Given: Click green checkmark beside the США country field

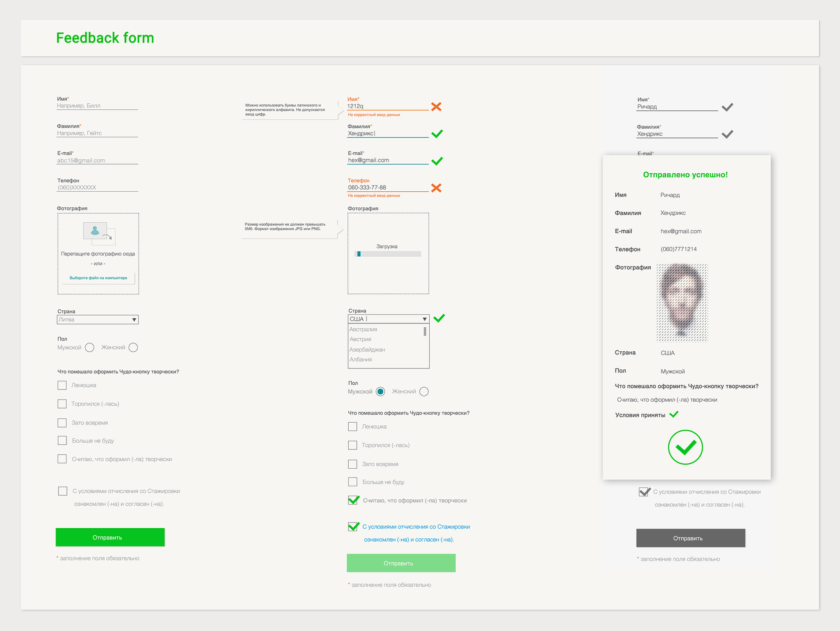Looking at the screenshot, I should [439, 318].
